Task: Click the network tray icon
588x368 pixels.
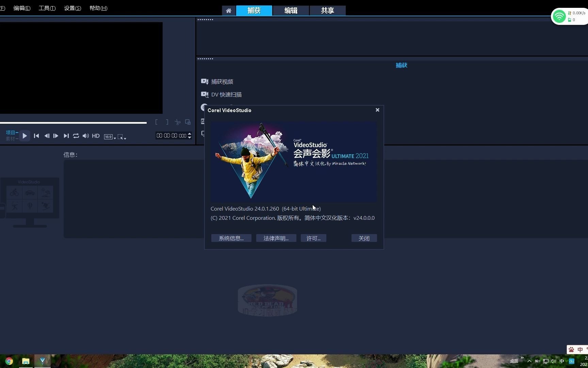Action: point(546,361)
